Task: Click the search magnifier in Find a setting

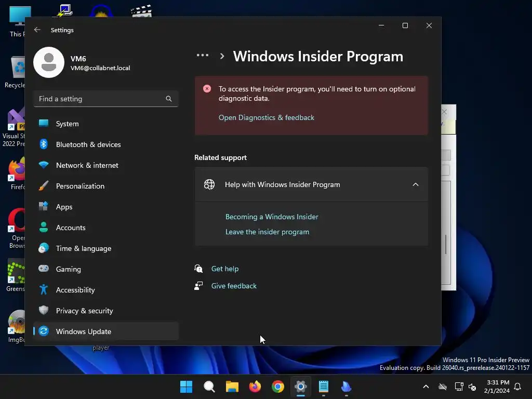Action: 169,99
